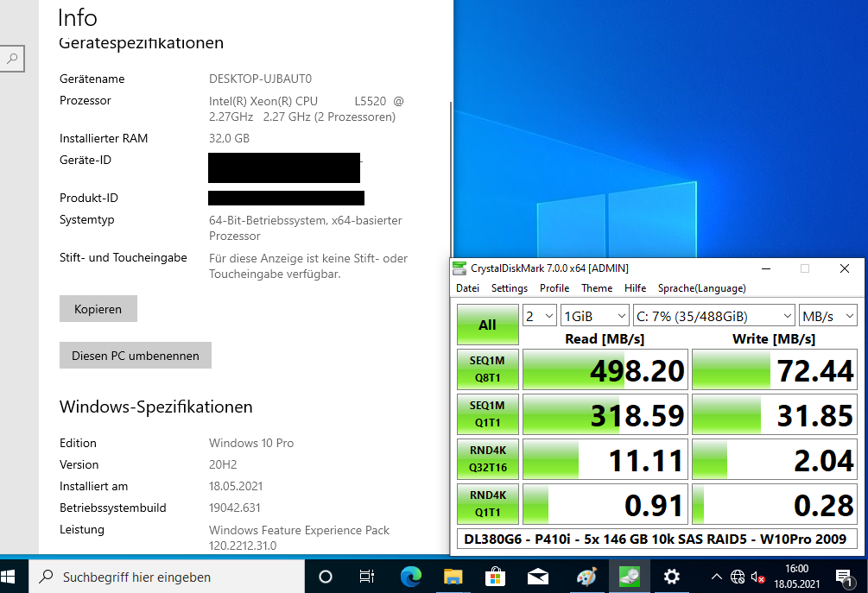
Task: Close the CrystalDiskMark window
Action: (844, 268)
